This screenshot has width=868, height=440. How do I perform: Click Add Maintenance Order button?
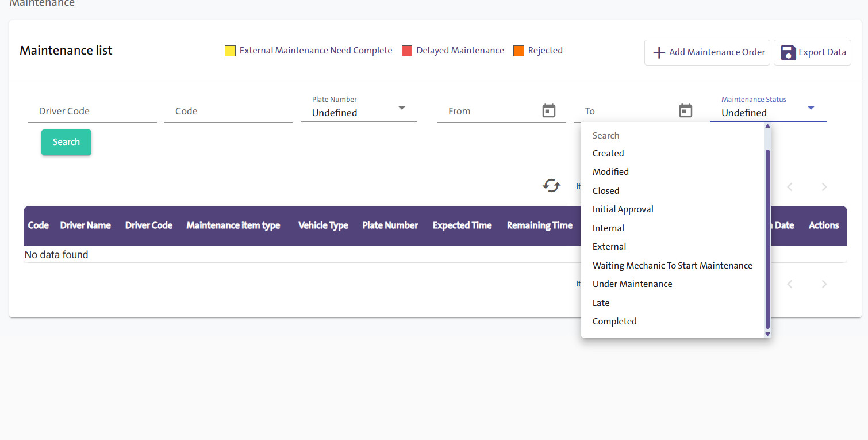707,52
